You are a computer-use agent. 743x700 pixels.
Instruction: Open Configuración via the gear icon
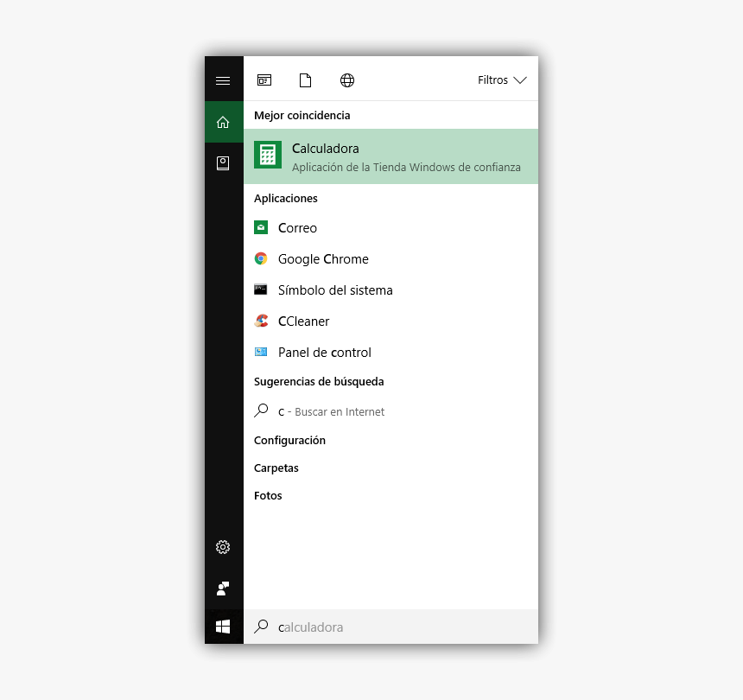pyautogui.click(x=223, y=547)
